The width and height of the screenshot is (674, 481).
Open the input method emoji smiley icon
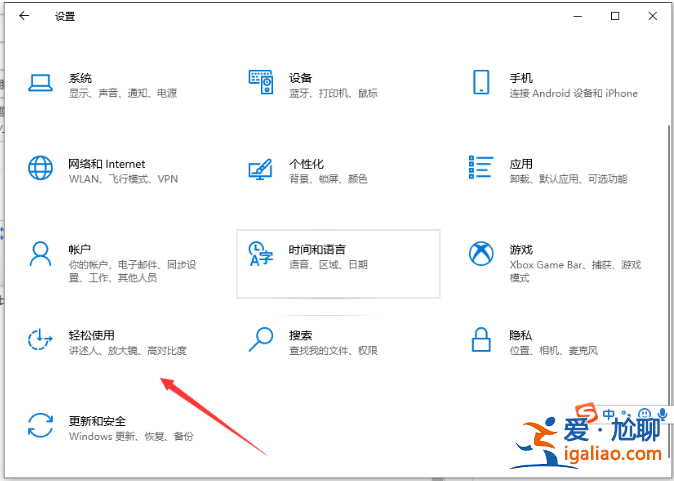click(x=643, y=414)
